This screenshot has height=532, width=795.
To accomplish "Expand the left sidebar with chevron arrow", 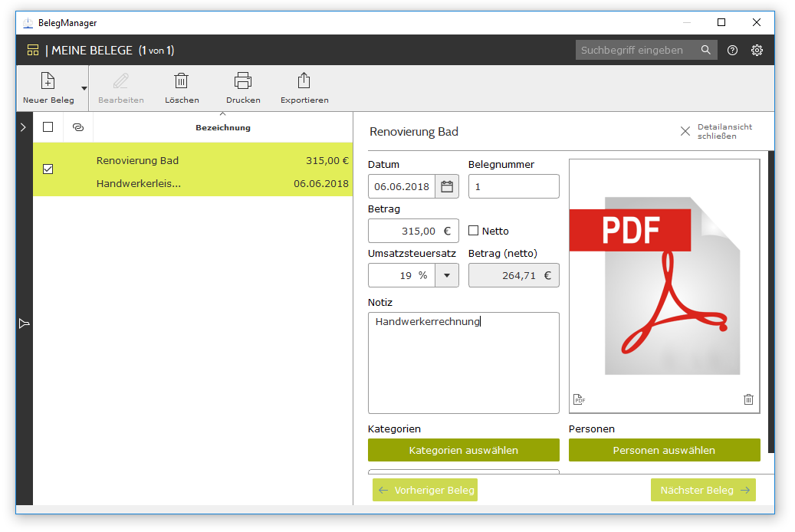I will [24, 127].
